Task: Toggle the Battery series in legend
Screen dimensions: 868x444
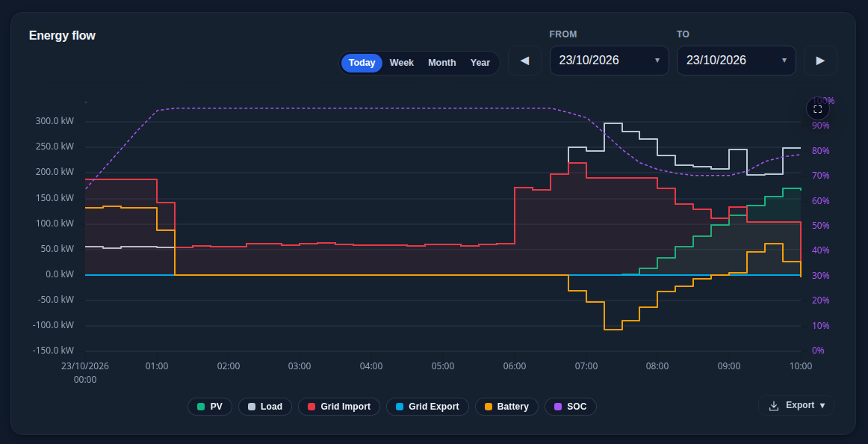Action: [506, 407]
